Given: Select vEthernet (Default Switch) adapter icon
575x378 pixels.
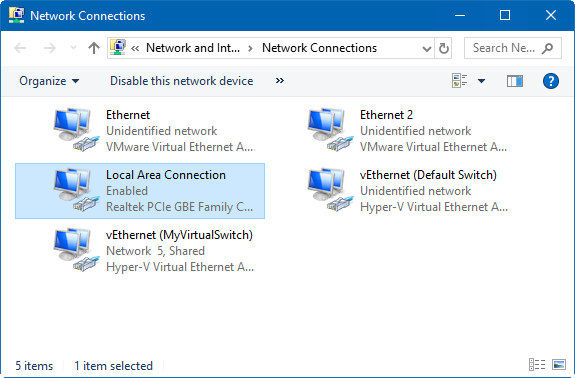Looking at the screenshot, I should tap(330, 190).
